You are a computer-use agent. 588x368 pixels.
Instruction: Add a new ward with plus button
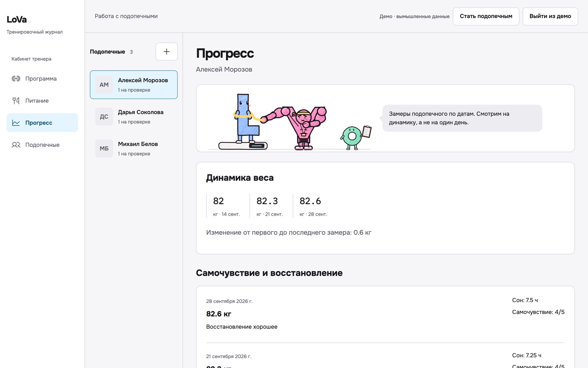click(166, 52)
